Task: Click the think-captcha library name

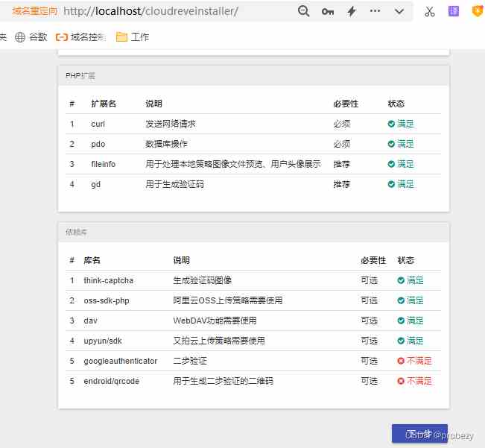Action: click(109, 280)
